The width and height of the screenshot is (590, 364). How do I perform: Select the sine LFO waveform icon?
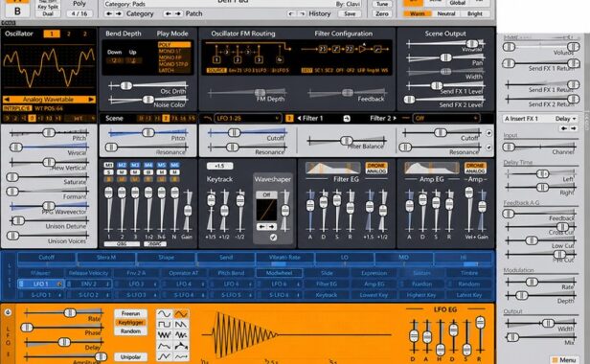164,313
